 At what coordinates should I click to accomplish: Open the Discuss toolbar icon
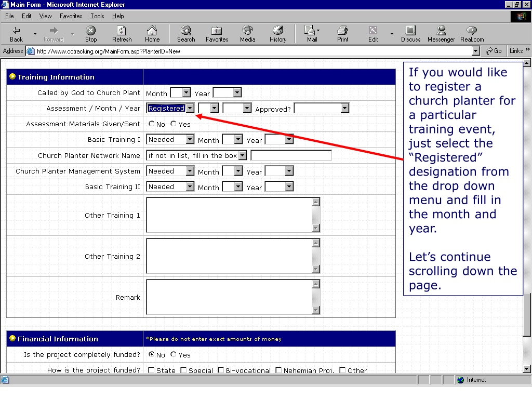tap(410, 34)
